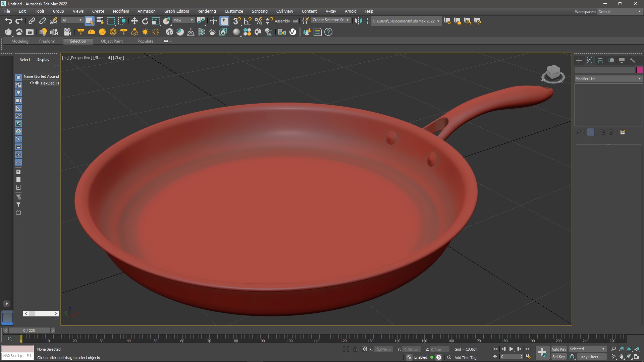
Task: Toggle HexClad_H visibility eye icon
Action: [x=32, y=83]
